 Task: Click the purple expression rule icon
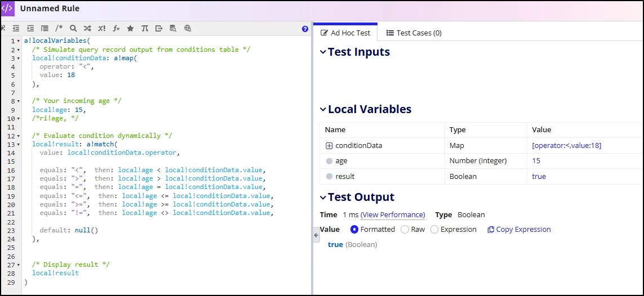click(x=7, y=8)
